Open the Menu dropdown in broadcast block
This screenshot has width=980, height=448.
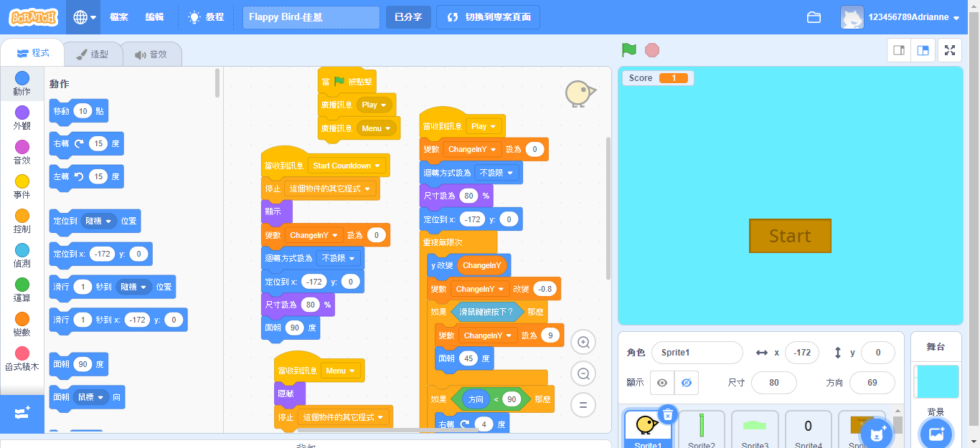coord(377,128)
